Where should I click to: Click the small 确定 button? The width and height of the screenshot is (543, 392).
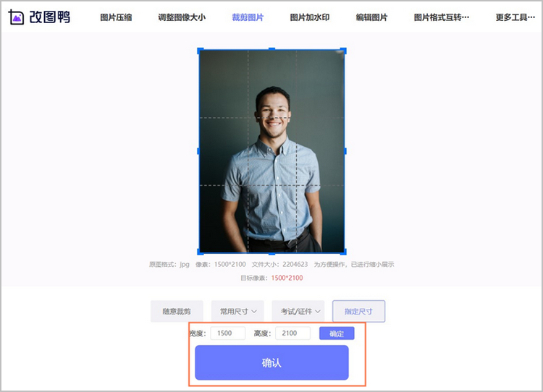(x=337, y=333)
